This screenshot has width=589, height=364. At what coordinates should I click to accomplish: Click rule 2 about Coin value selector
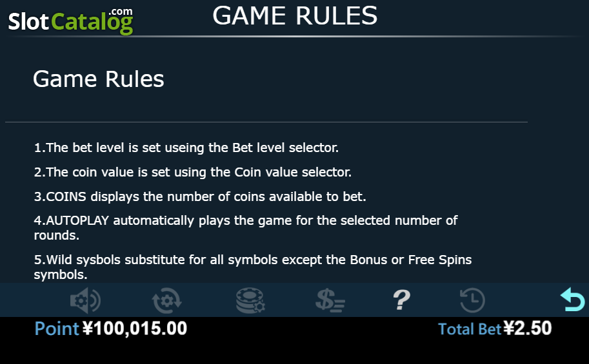(x=193, y=172)
